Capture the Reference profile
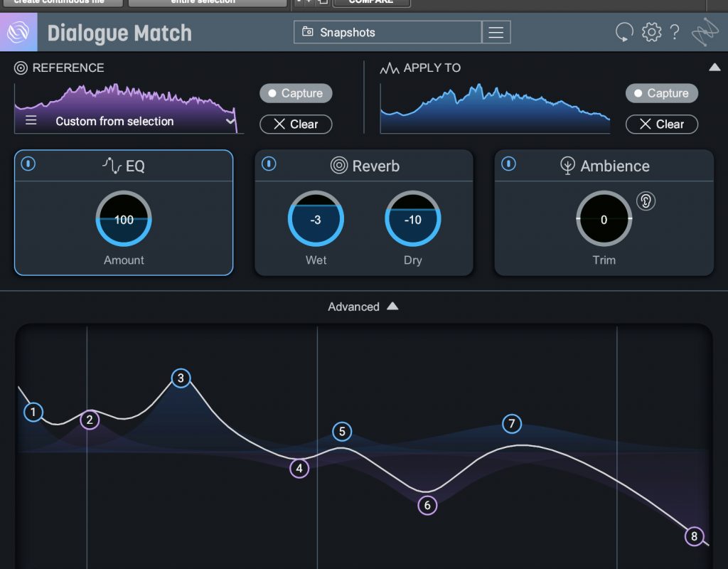The height and width of the screenshot is (569, 728). pos(296,93)
